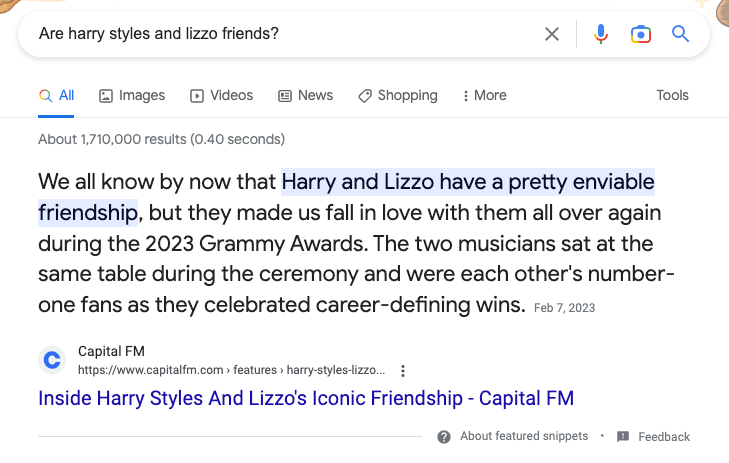This screenshot has width=729, height=463.
Task: Click the About featured snippets question icon
Action: click(443, 437)
